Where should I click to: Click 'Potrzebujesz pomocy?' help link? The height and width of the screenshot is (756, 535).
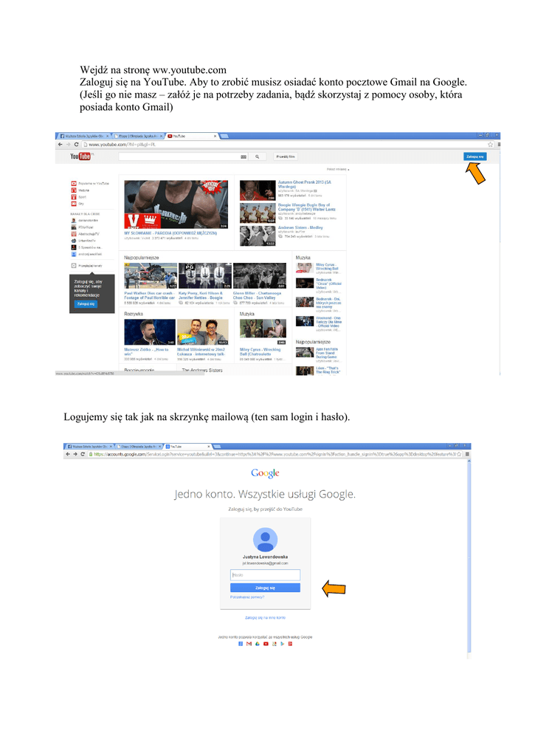[x=246, y=597]
